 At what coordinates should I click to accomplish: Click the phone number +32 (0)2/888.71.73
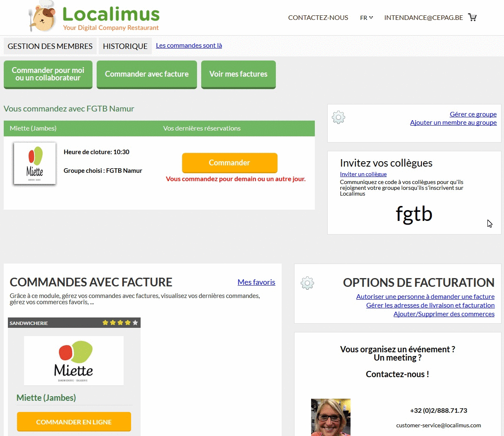[438, 411]
